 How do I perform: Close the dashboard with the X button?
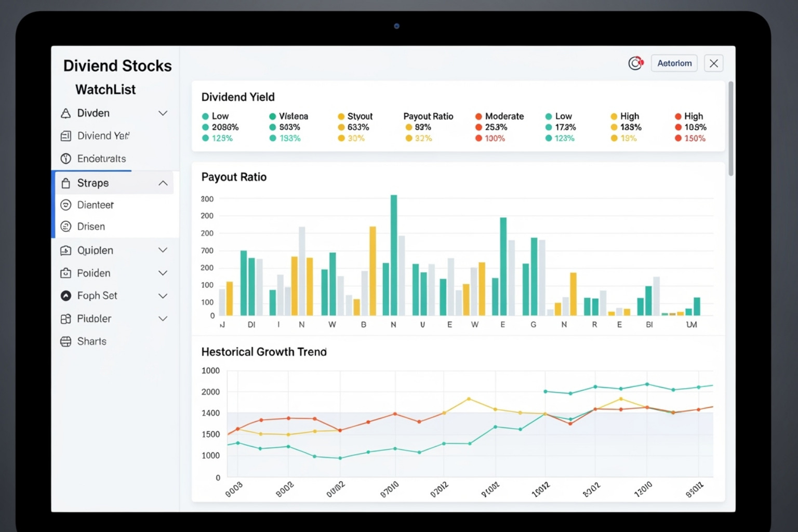tap(714, 63)
